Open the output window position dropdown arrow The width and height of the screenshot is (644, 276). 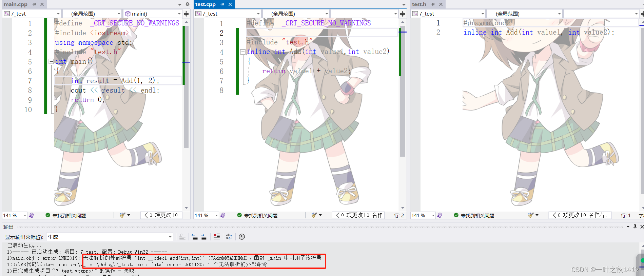point(628,227)
